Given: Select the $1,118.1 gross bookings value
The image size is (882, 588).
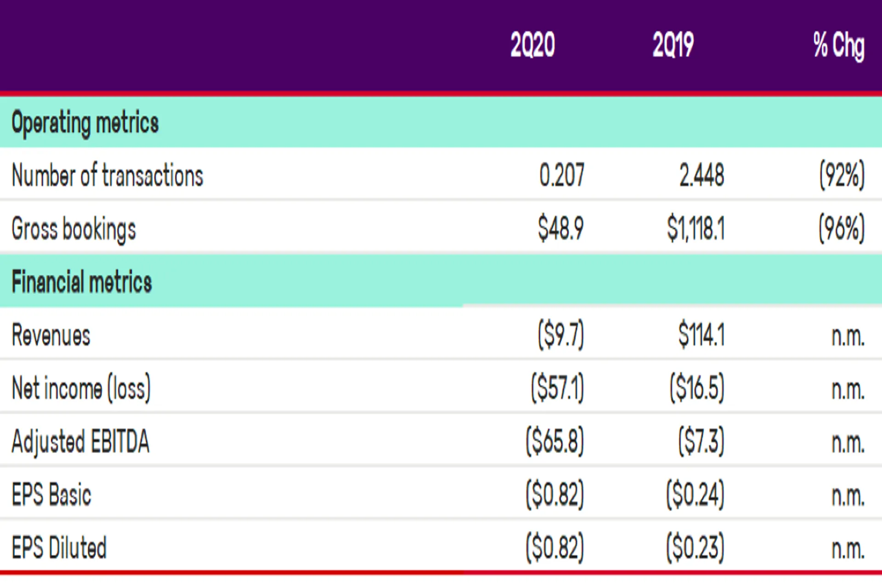Looking at the screenshot, I should point(696,228).
